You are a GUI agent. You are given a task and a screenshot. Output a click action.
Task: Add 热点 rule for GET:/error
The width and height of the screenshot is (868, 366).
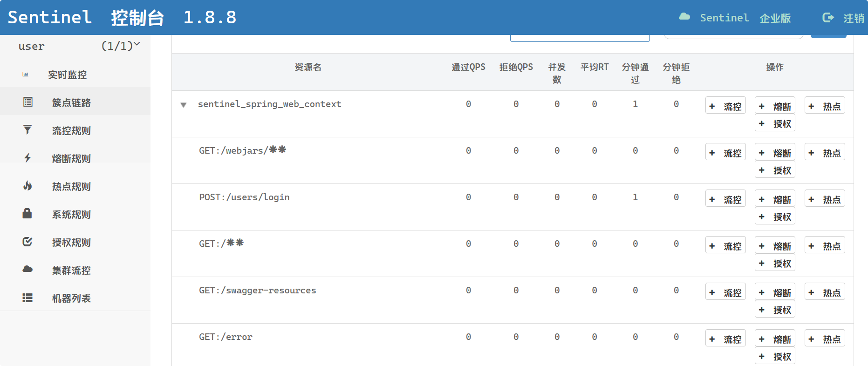(x=825, y=339)
